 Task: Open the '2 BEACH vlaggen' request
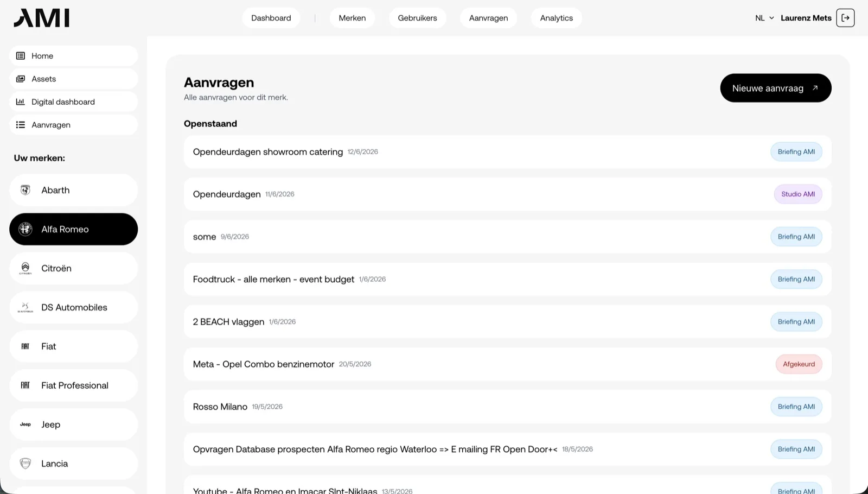pos(507,322)
